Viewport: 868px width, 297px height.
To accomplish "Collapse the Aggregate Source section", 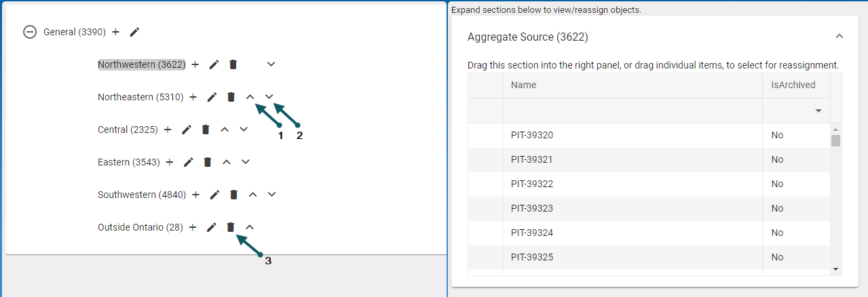I will (839, 37).
